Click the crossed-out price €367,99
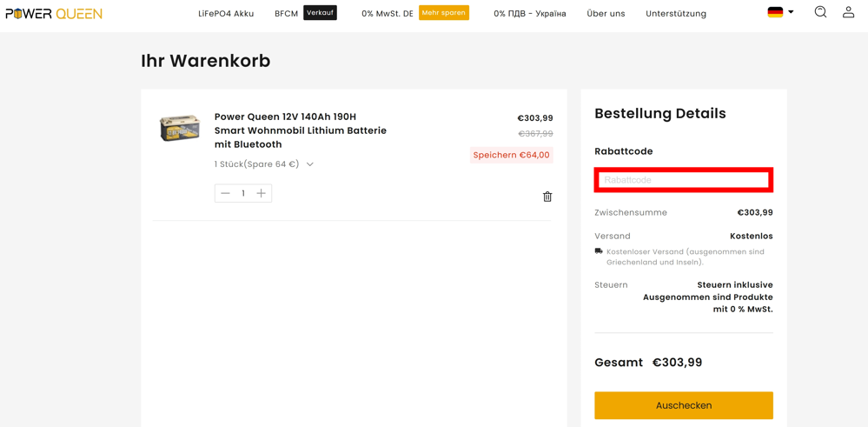 535,133
